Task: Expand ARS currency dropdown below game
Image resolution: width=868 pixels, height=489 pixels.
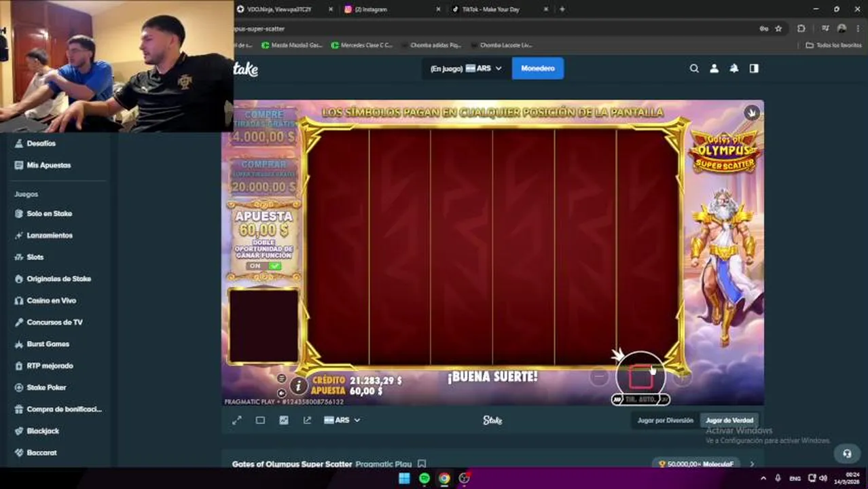Action: tap(342, 420)
